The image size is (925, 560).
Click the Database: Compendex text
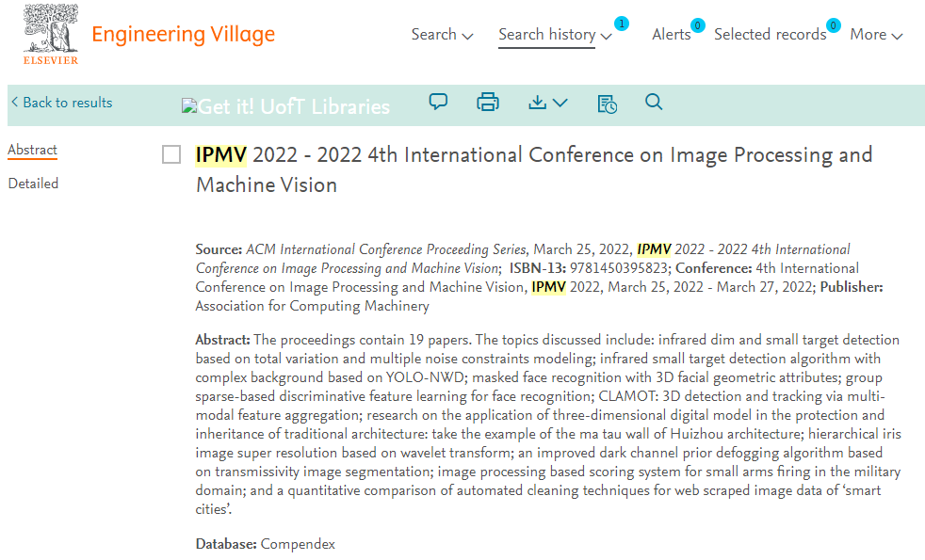point(265,544)
